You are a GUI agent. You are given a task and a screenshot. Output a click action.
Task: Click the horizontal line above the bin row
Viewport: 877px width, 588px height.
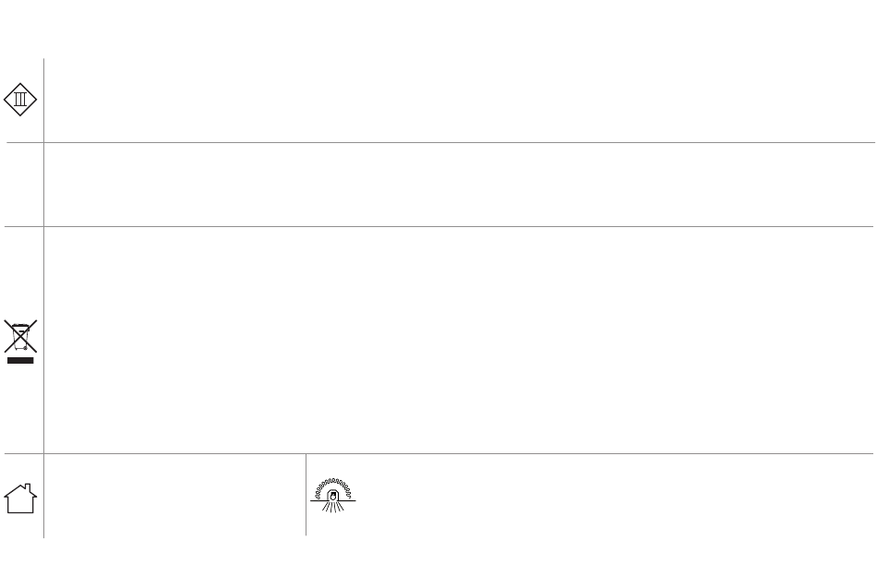click(439, 226)
